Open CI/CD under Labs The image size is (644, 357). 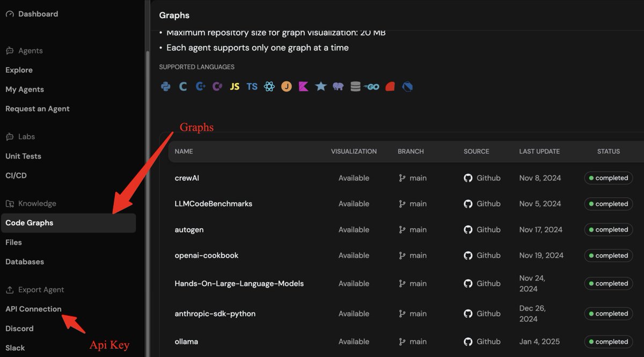(x=16, y=175)
